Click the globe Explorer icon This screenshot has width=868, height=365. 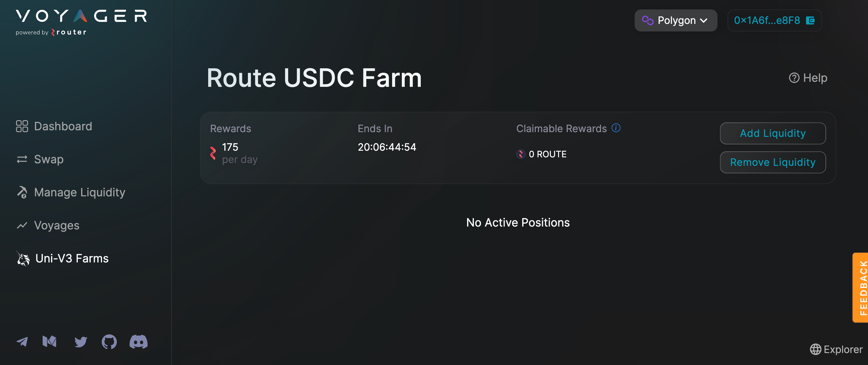[x=815, y=349]
